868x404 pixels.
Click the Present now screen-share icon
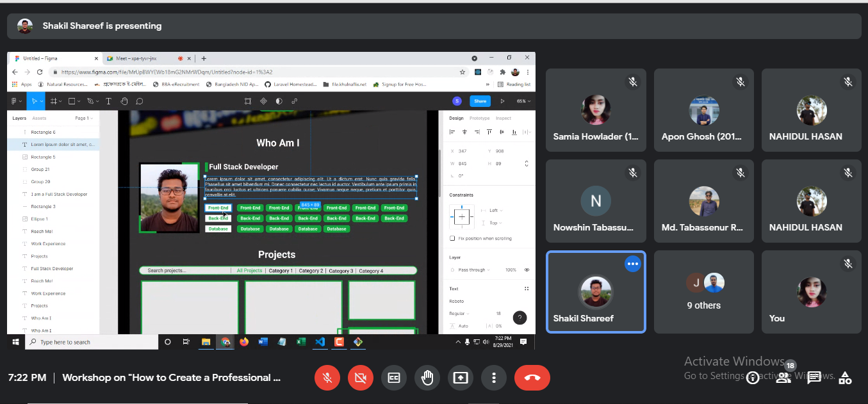coord(461,378)
